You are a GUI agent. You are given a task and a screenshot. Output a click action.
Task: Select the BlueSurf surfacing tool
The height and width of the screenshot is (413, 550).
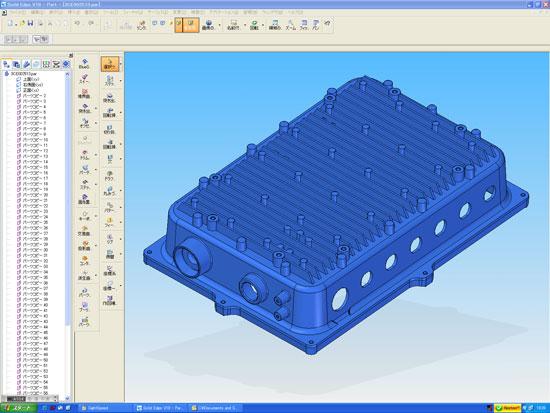tap(85, 64)
